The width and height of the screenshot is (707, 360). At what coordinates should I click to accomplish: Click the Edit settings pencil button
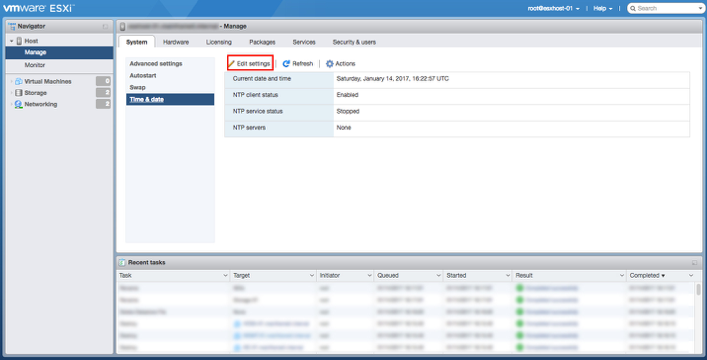(x=250, y=64)
